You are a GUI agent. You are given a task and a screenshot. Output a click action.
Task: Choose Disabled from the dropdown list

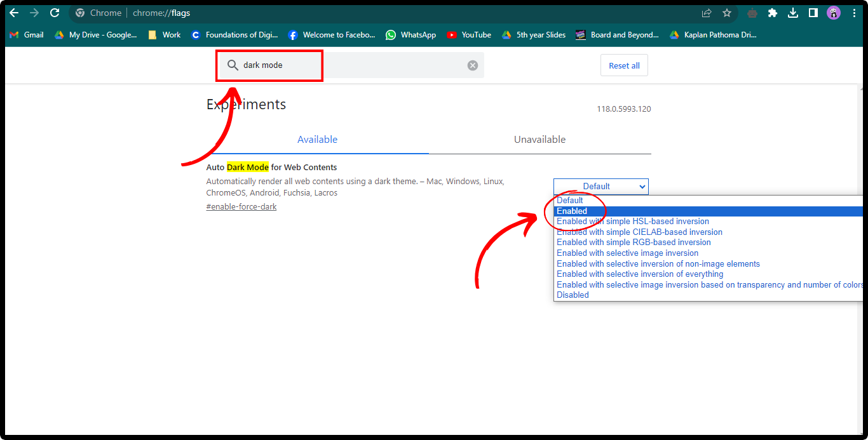point(573,295)
